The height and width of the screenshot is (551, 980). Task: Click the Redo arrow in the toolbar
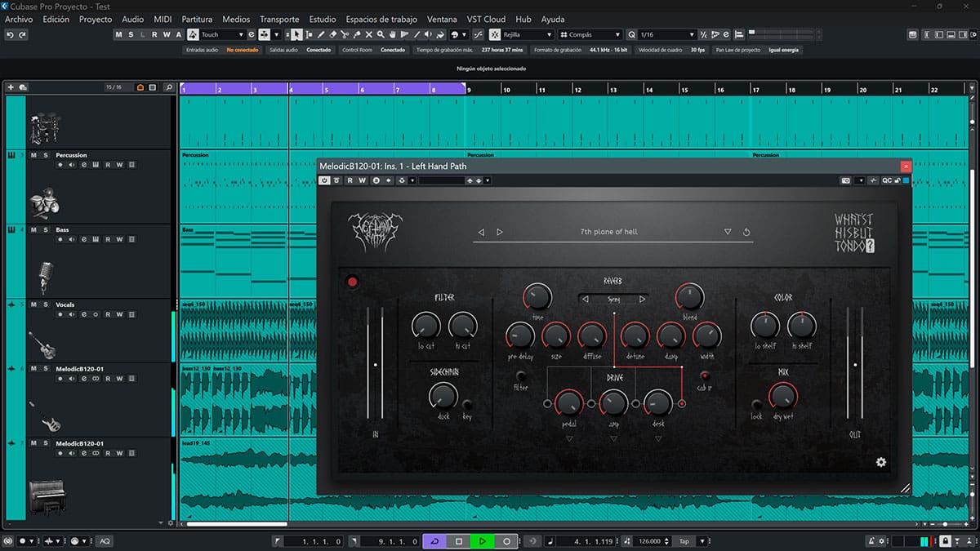tap(22, 35)
